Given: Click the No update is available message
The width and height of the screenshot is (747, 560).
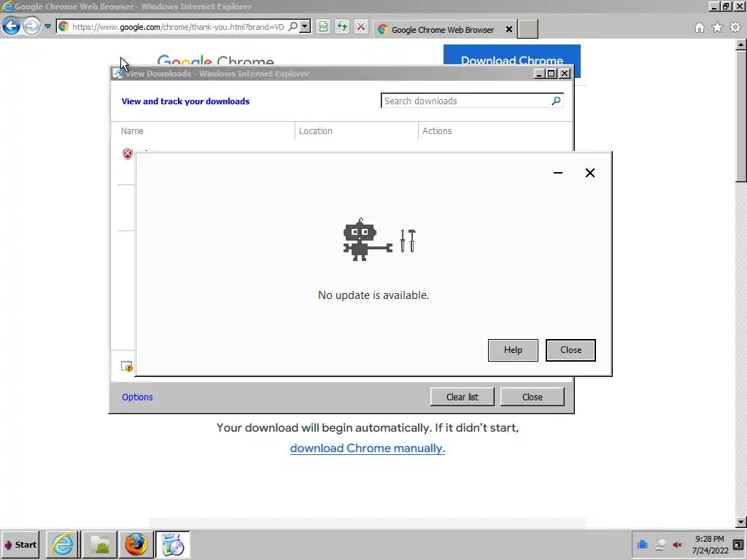Looking at the screenshot, I should (373, 295).
